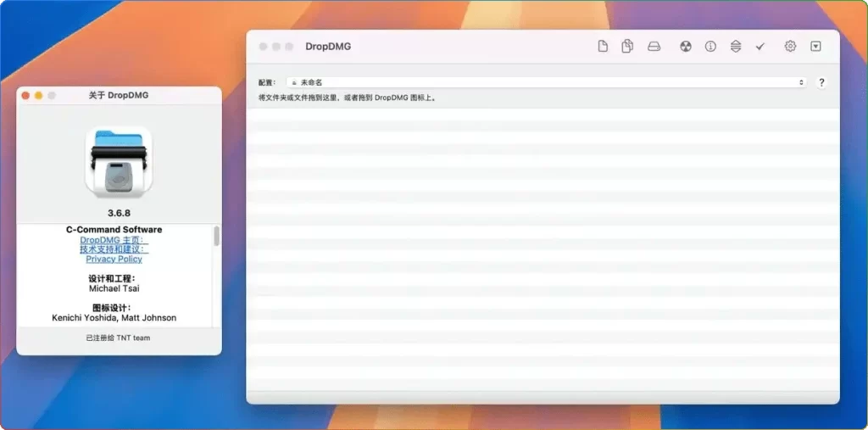Click the up-down arrows toolbar icon
The image size is (868, 430).
[x=735, y=47]
